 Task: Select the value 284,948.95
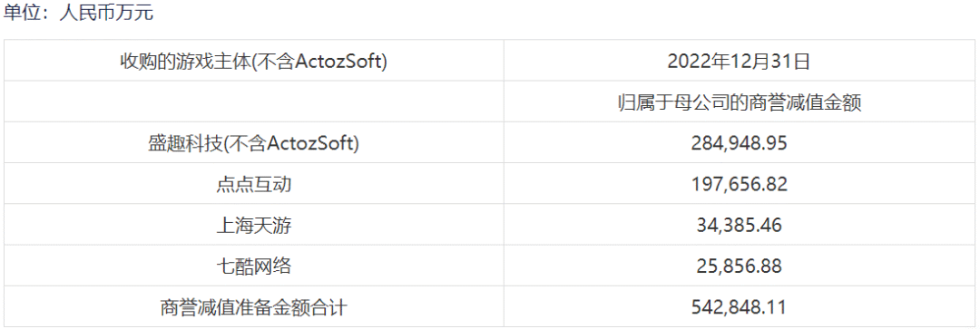pyautogui.click(x=739, y=143)
